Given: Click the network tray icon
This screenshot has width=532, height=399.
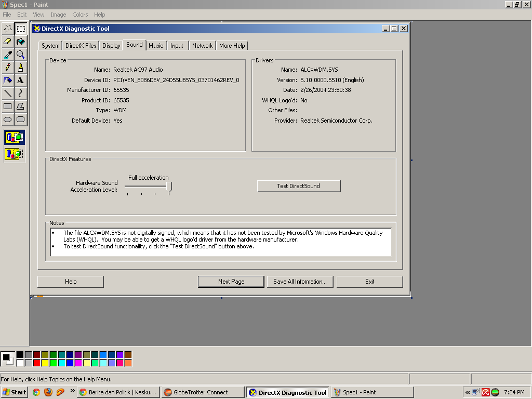Looking at the screenshot, I should coord(476,392).
